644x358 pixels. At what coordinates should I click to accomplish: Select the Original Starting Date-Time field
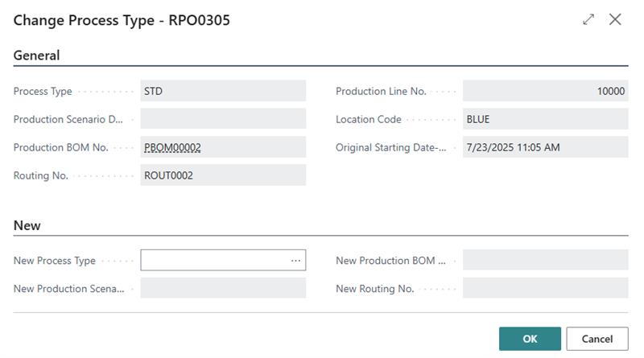coord(545,147)
